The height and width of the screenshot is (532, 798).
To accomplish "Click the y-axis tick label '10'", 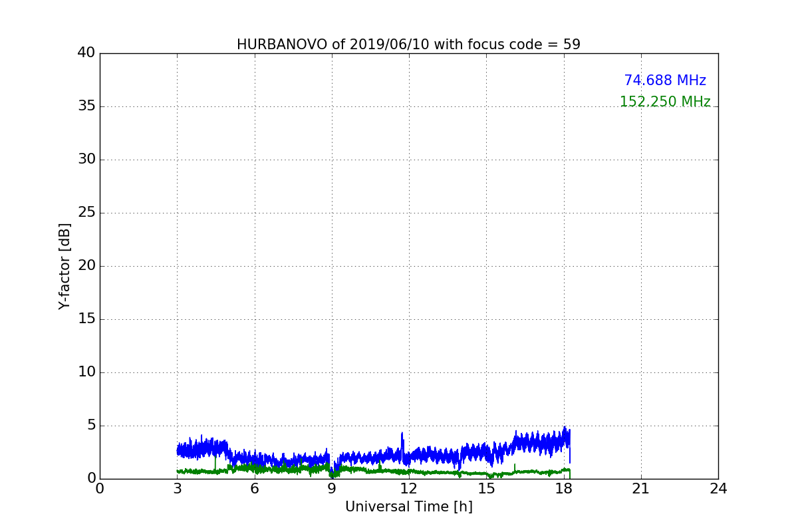I will coord(86,372).
